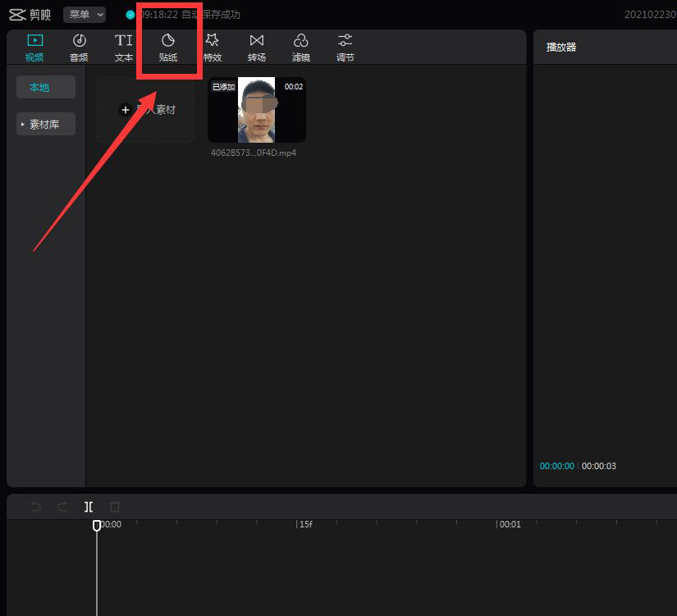Click the split clip icon in timeline toolbar
Image resolution: width=677 pixels, height=616 pixels.
[x=89, y=506]
